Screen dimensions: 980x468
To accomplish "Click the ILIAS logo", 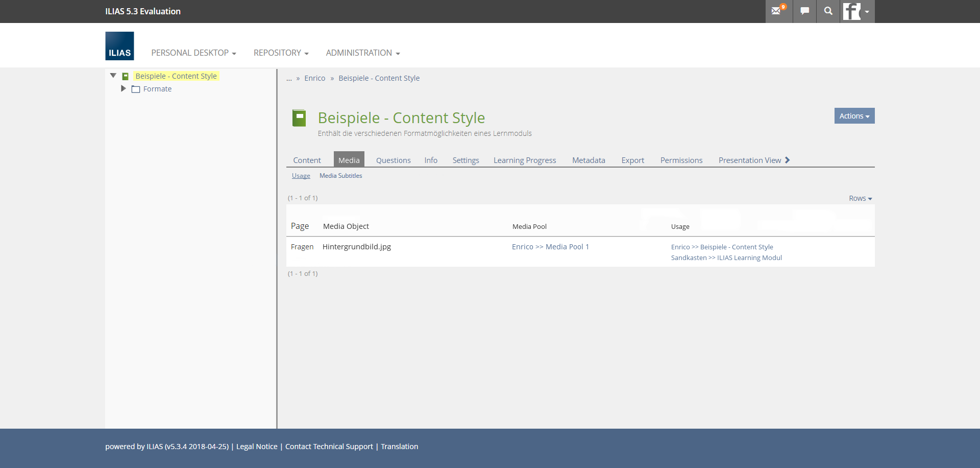I will 119,46.
